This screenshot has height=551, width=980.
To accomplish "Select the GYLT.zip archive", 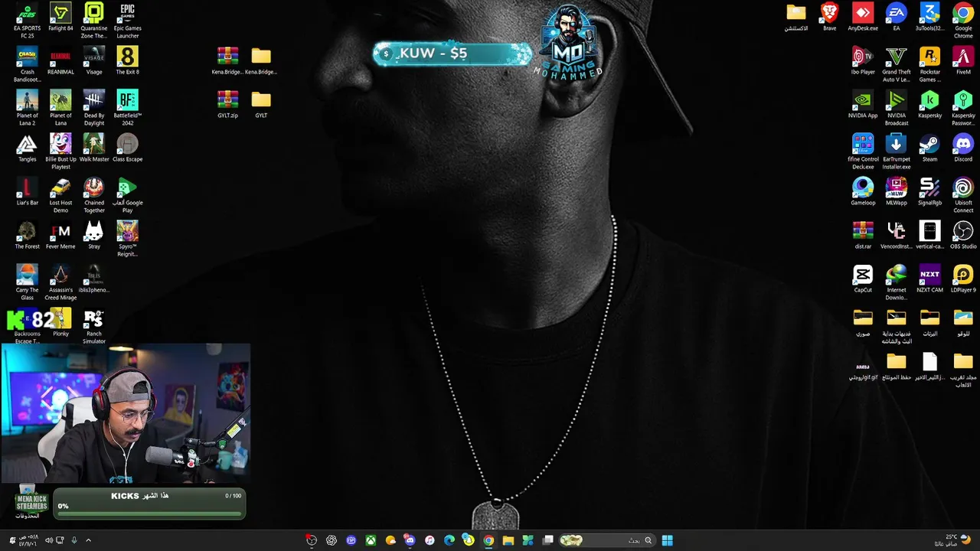I will (x=227, y=104).
